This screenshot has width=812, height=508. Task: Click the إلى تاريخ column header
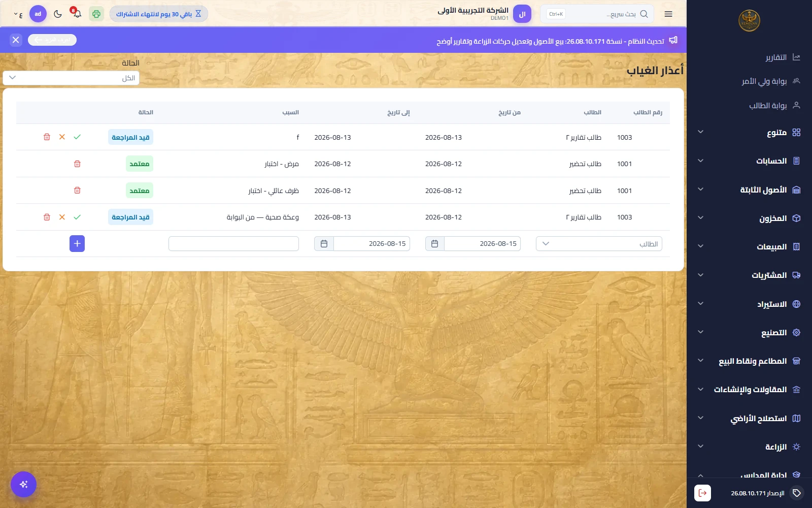(398, 112)
